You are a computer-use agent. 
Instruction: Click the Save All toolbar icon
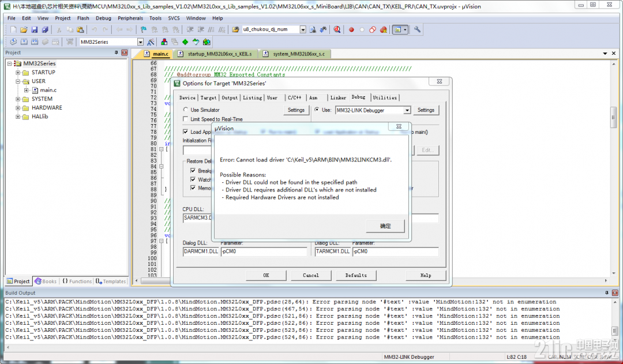click(45, 29)
